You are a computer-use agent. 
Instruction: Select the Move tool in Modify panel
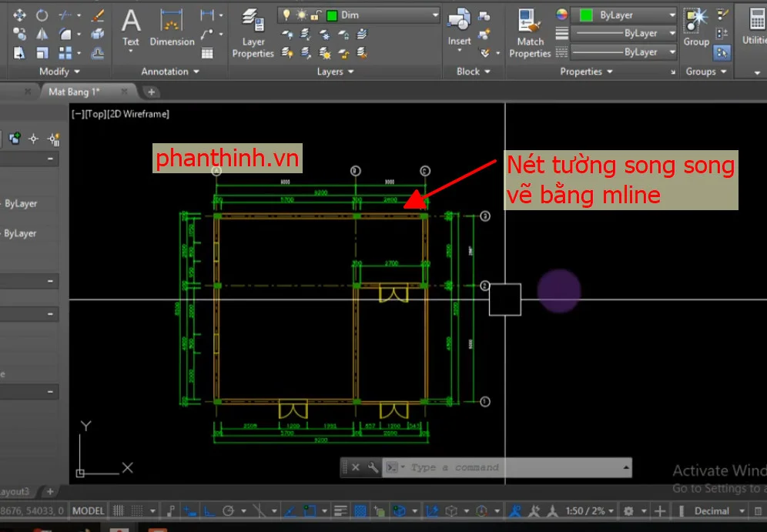pyautogui.click(x=19, y=15)
